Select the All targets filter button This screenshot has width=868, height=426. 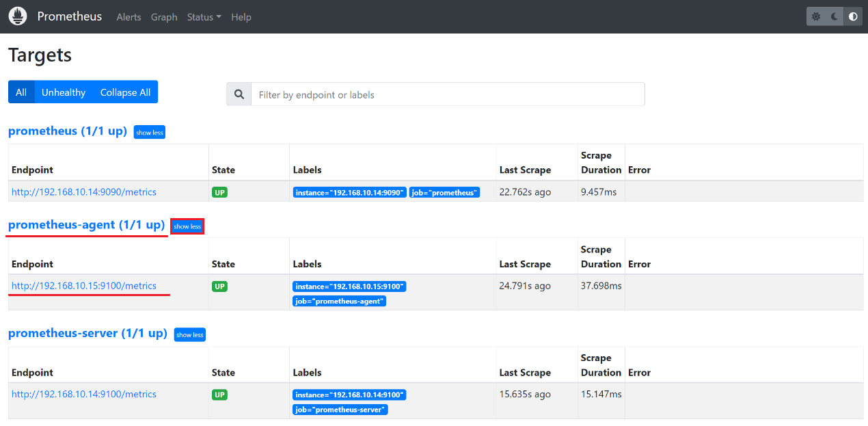tap(21, 92)
